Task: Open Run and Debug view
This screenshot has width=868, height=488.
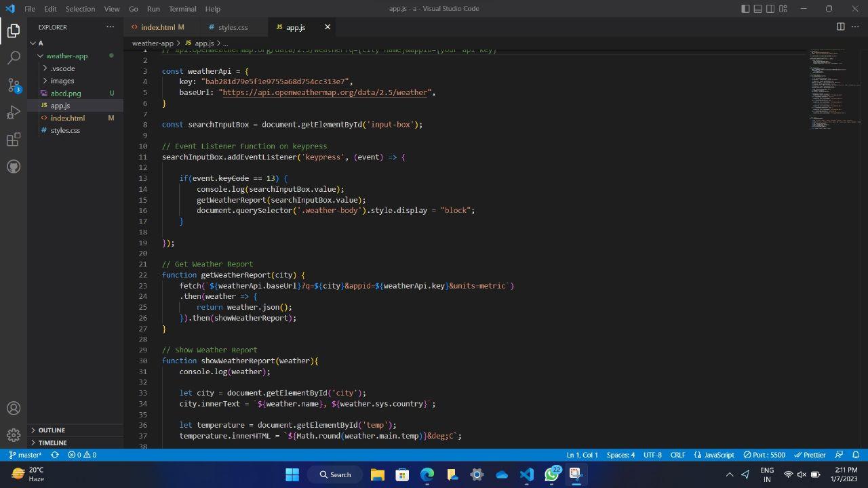Action: click(14, 113)
